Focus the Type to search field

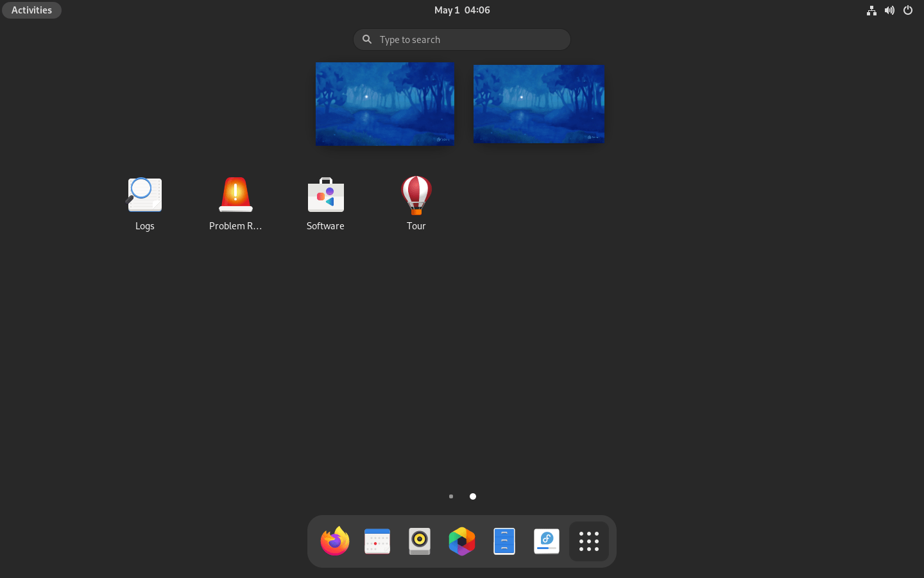[462, 40]
